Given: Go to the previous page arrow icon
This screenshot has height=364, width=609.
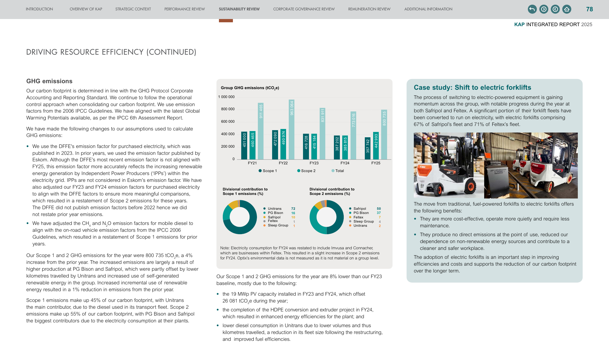Looking at the screenshot, I should click(555, 9).
